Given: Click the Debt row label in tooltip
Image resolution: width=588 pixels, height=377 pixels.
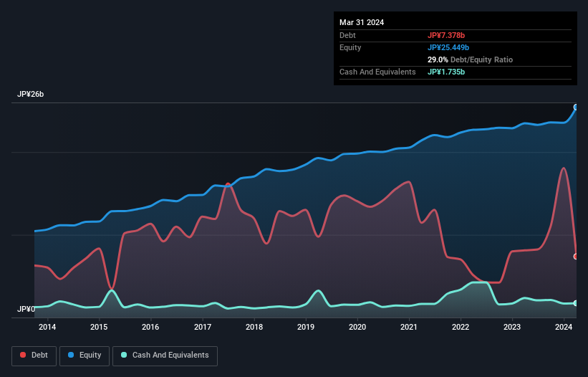Looking at the screenshot, I should tap(347, 35).
